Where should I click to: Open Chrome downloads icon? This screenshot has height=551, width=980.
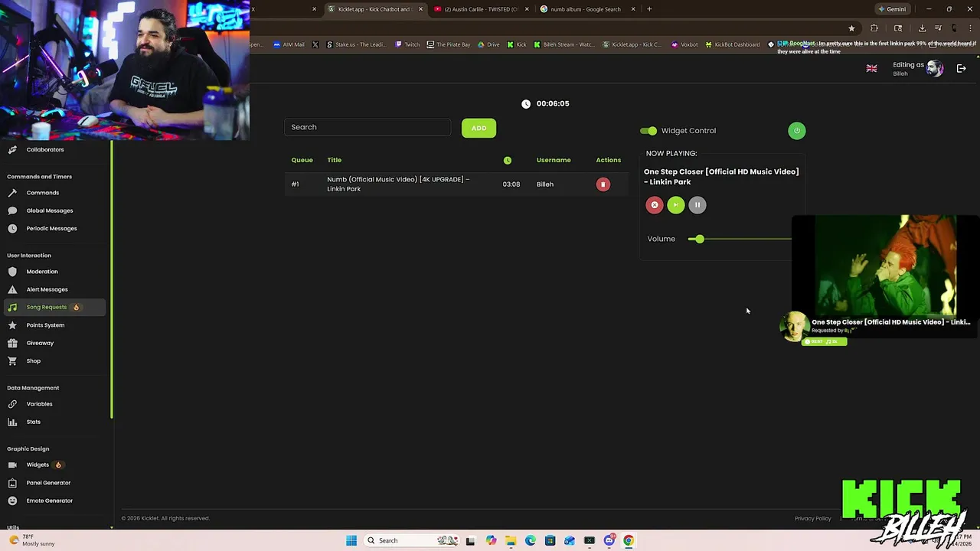click(x=922, y=28)
